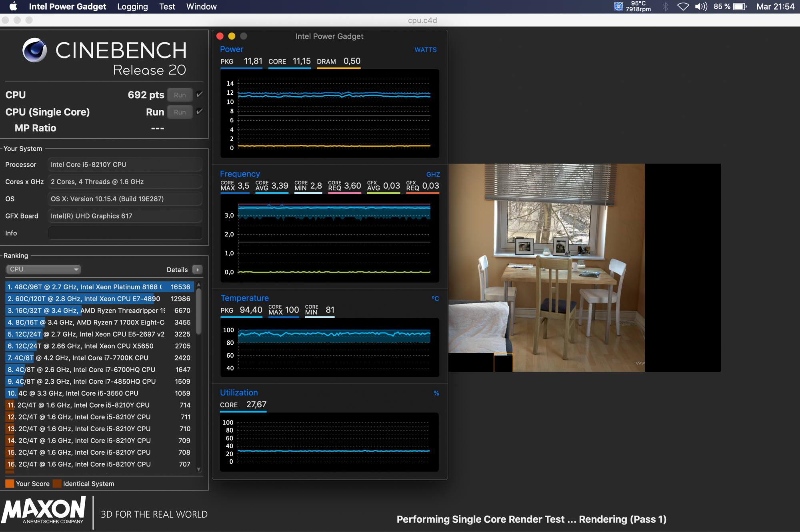The width and height of the screenshot is (800, 532).
Task: Click the Apple menu icon
Action: pos(13,6)
